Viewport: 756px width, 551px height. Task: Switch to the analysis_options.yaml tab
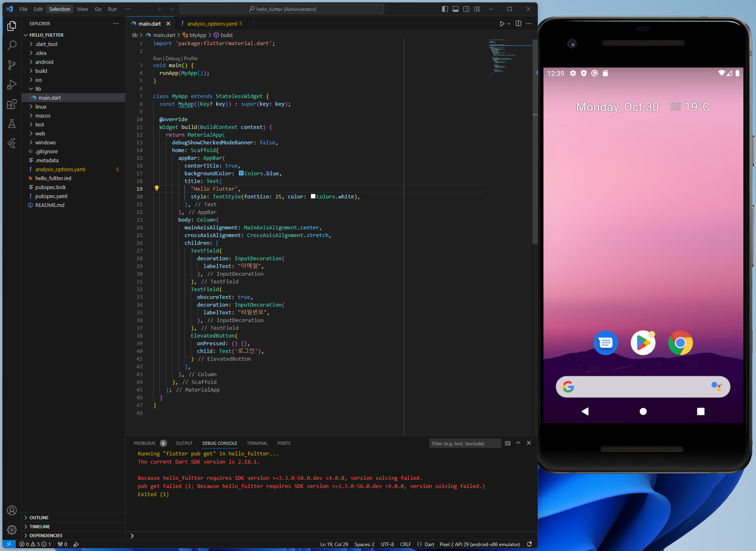pyautogui.click(x=214, y=24)
